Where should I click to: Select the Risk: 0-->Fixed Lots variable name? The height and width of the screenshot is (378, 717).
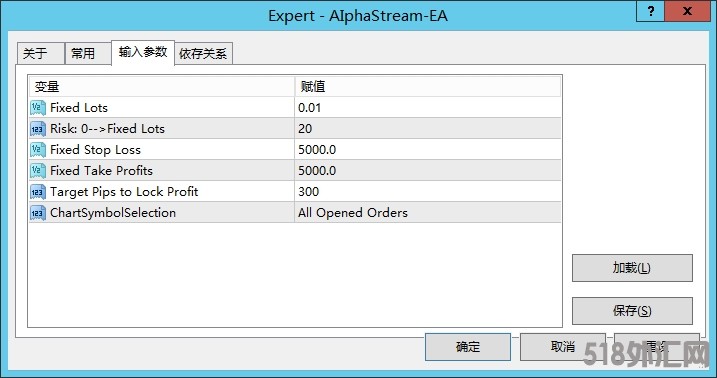click(x=107, y=129)
